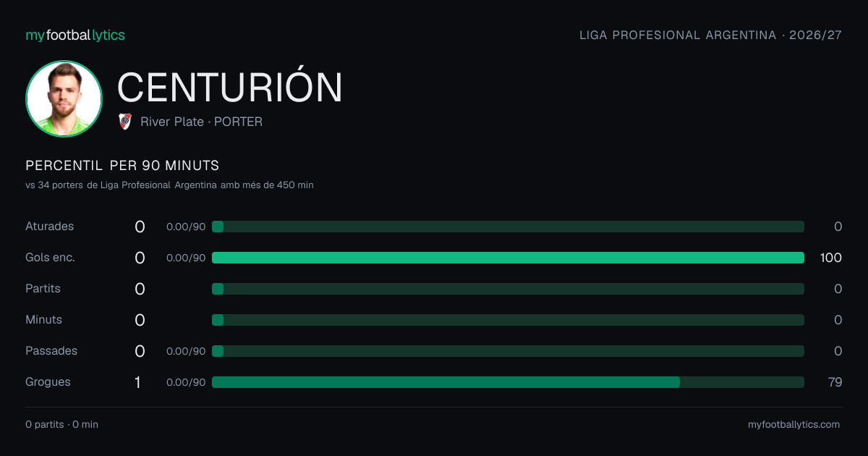Click the Gols enc. percentile bar
The image size is (868, 456).
point(508,258)
